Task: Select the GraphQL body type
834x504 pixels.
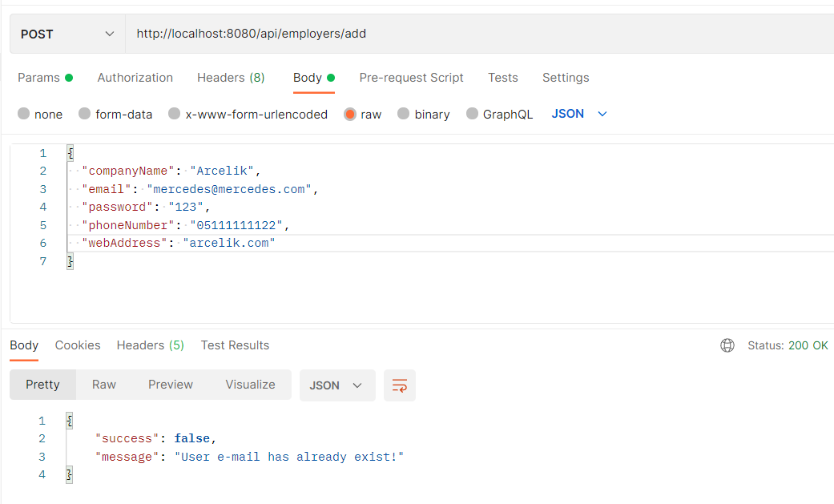Action: pos(499,114)
